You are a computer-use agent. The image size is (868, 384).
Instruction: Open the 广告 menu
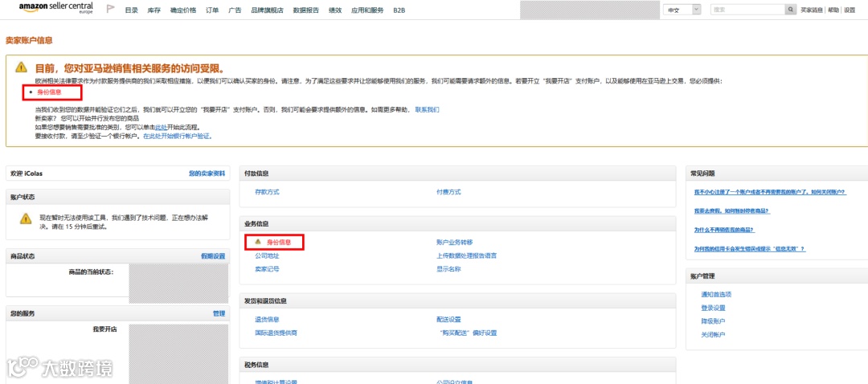click(235, 10)
